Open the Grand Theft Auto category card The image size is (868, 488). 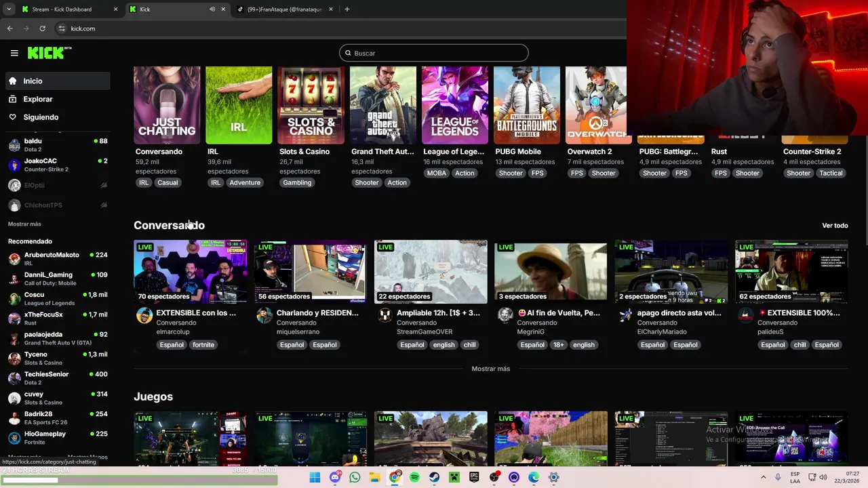click(x=382, y=105)
